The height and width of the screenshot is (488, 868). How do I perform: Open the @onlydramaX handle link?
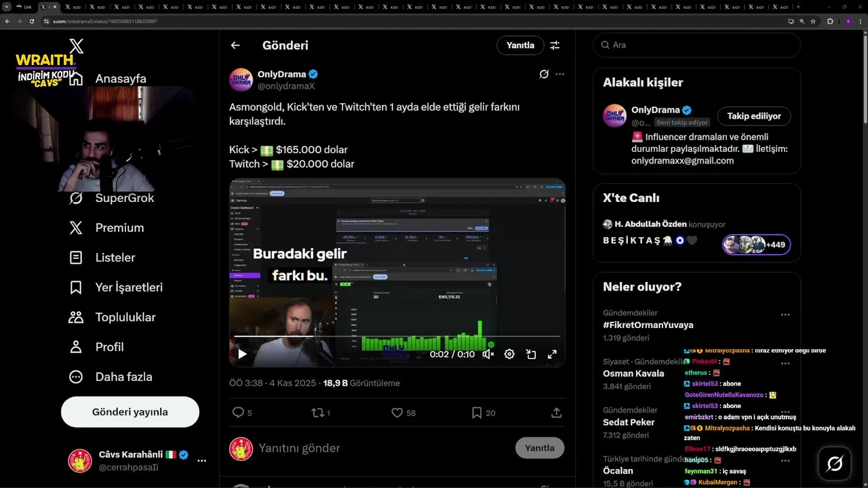(x=286, y=86)
